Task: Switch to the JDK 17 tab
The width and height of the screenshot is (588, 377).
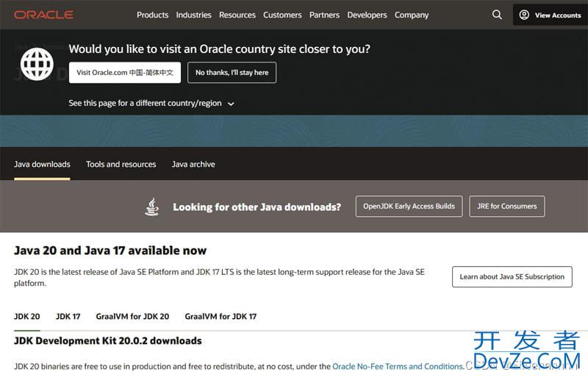Action: pos(68,317)
